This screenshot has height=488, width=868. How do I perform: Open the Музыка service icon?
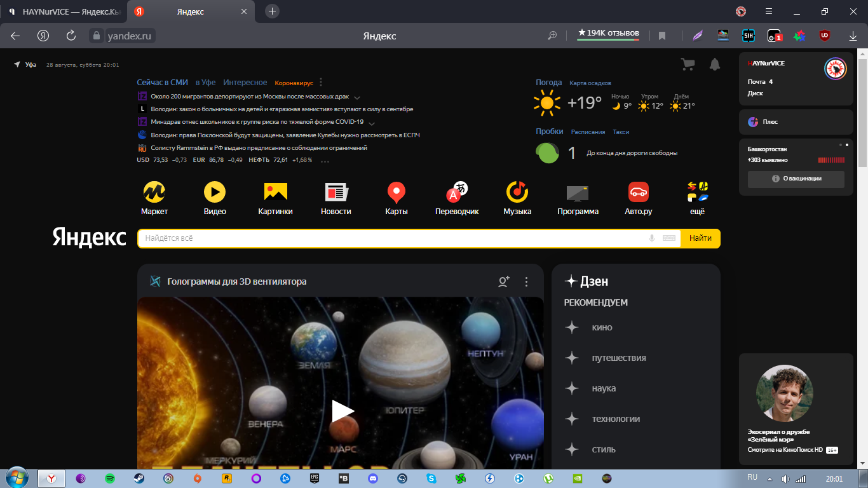[517, 192]
